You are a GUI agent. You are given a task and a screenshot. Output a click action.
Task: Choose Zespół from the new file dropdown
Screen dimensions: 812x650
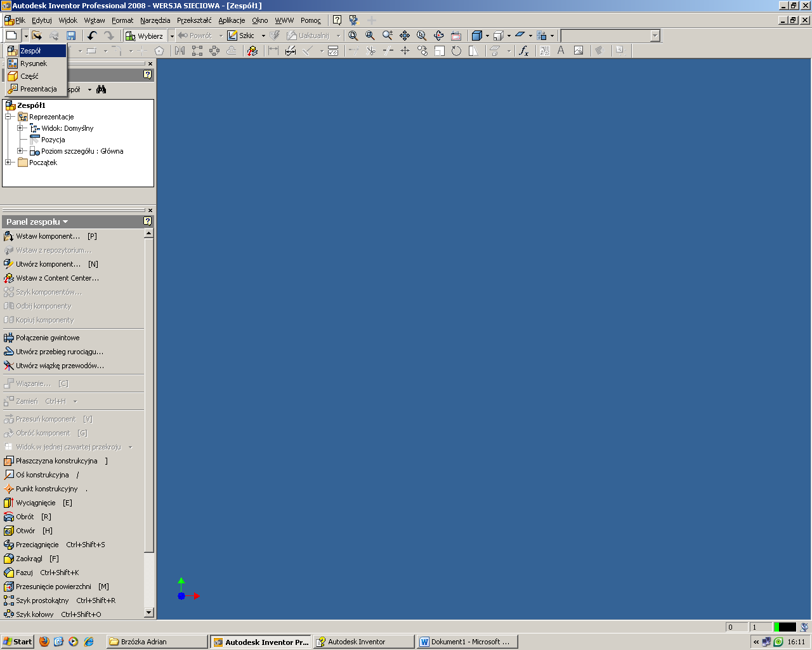pos(36,51)
